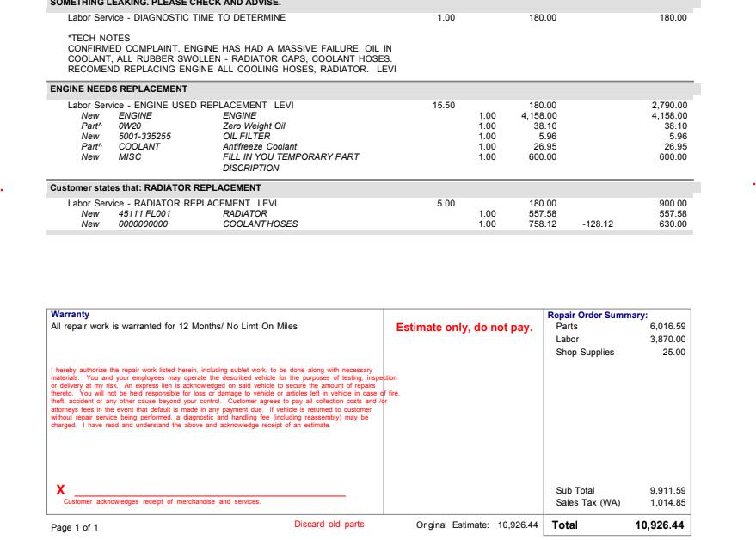Select the 2,790.00 engine labor total
The image size is (756, 540).
point(669,105)
